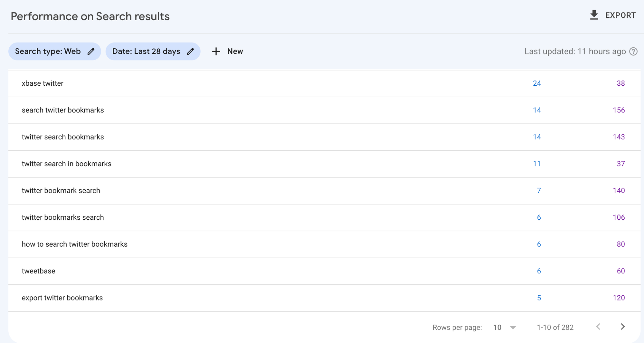The image size is (644, 343).
Task: Open the tweetbase query row
Action: pos(324,271)
